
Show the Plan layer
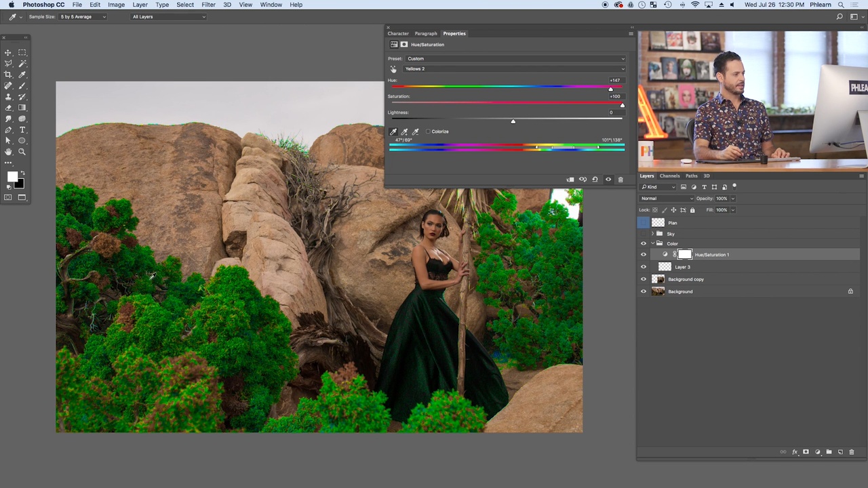(644, 222)
